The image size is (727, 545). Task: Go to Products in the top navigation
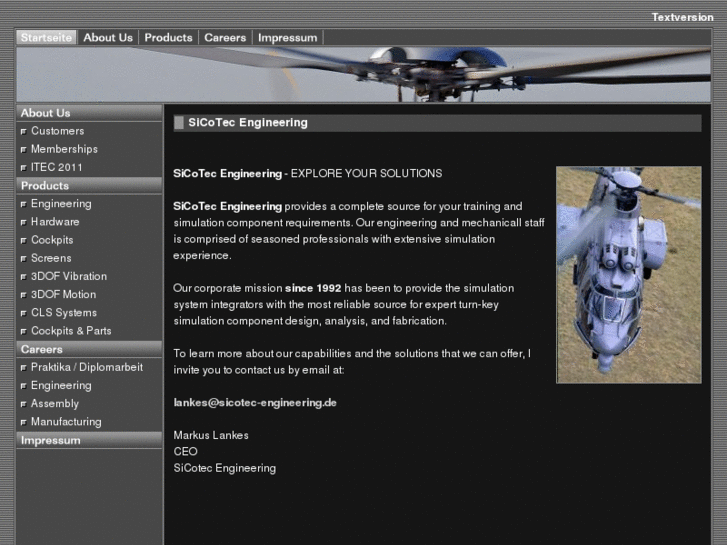(168, 38)
